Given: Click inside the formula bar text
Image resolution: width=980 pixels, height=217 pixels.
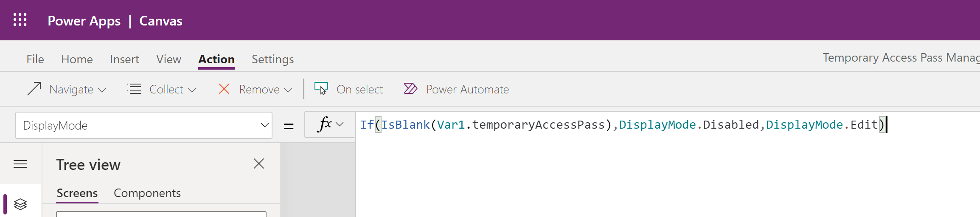Looking at the screenshot, I should tap(622, 124).
